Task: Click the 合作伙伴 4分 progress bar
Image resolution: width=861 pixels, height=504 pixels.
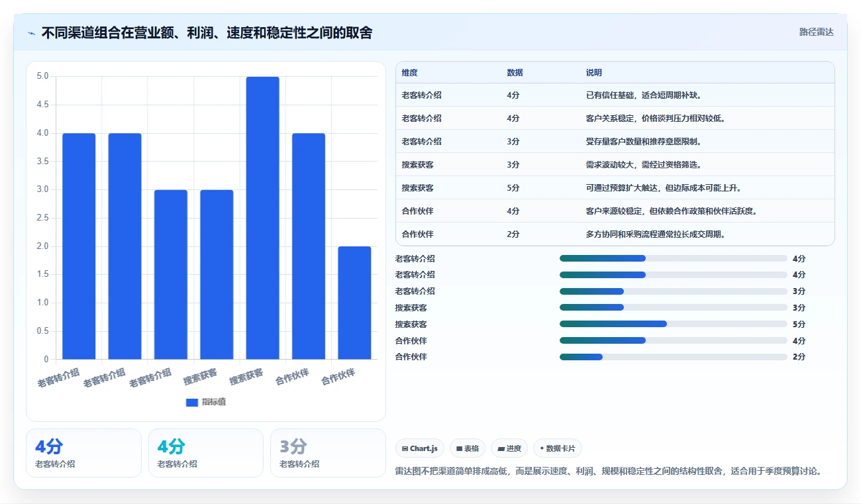Action: tap(674, 340)
